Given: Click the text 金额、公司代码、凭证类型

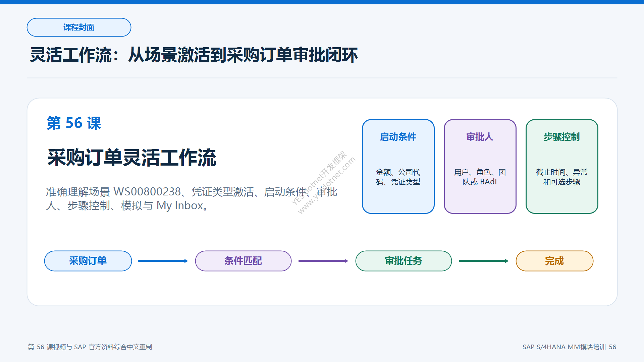Looking at the screenshot, I should point(398,177).
